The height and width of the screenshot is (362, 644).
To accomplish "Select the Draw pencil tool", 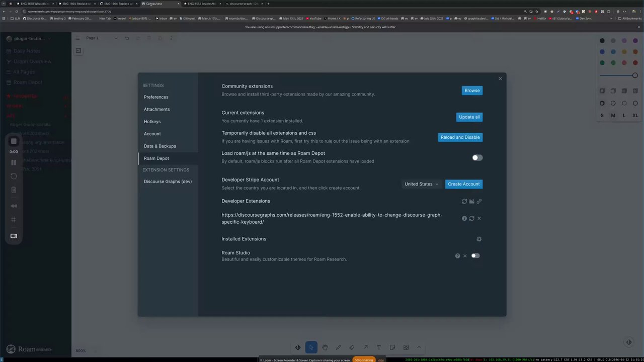I will (x=339, y=347).
